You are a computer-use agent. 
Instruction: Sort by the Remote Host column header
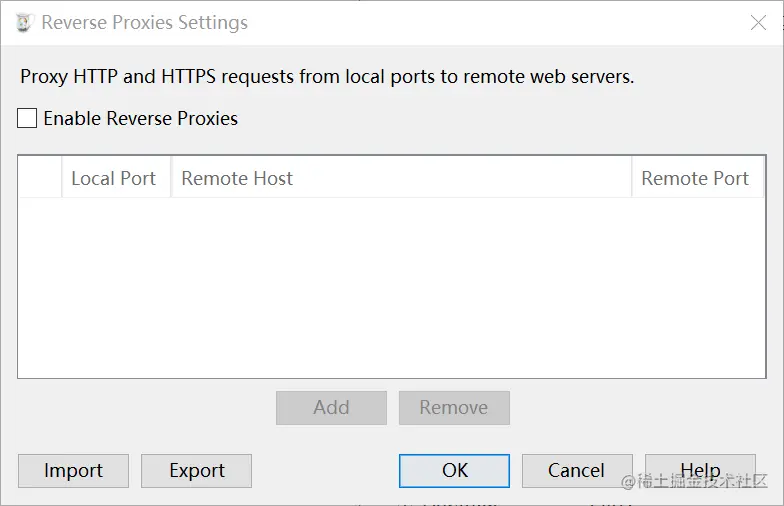[x=401, y=178]
